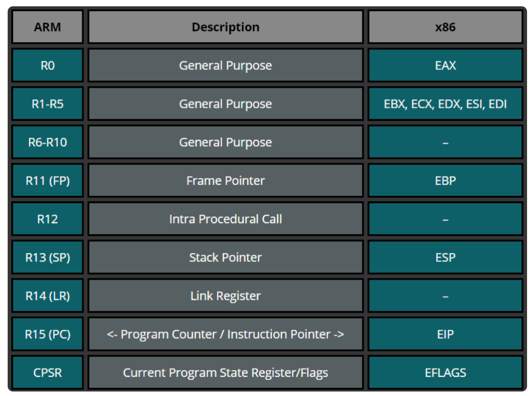Click the ESP cell
This screenshot has height=396, width=532.
tap(445, 258)
